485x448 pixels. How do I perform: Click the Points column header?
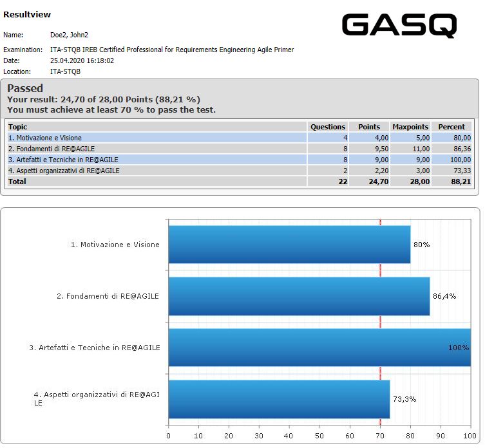coord(369,127)
